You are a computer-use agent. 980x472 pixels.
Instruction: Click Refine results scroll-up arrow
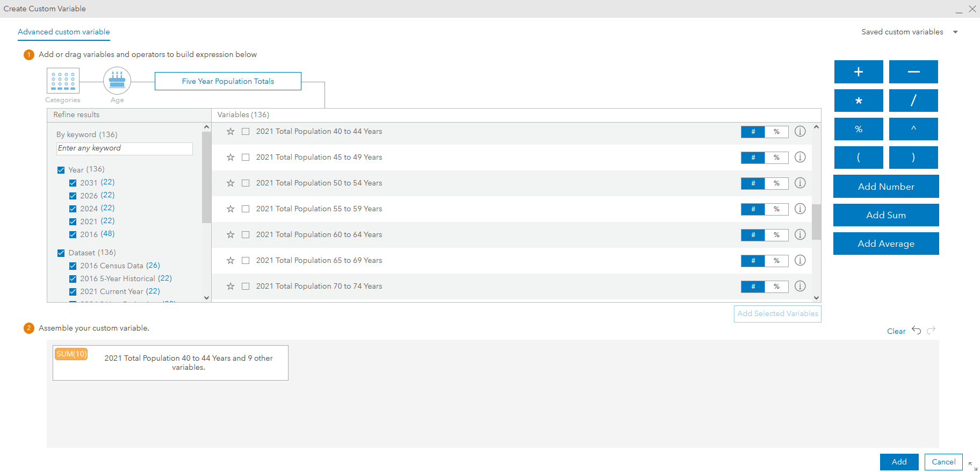click(x=206, y=127)
